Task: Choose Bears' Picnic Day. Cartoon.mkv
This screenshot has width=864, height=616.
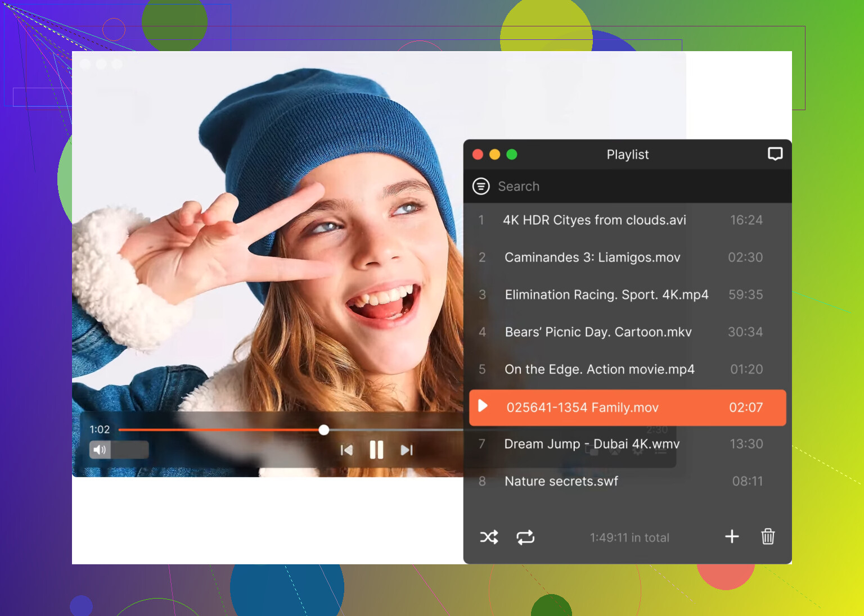Action: pos(627,332)
